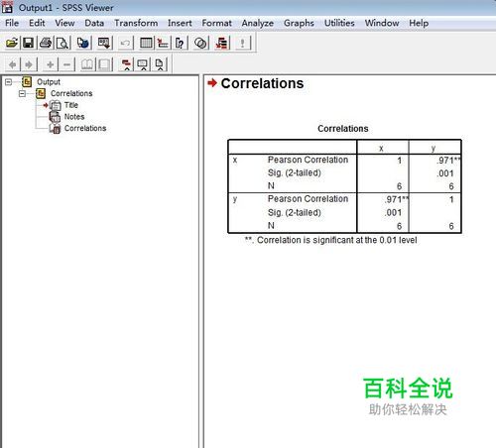Click the Designate Window exclamation icon
This screenshot has height=448, width=496.
point(243,43)
